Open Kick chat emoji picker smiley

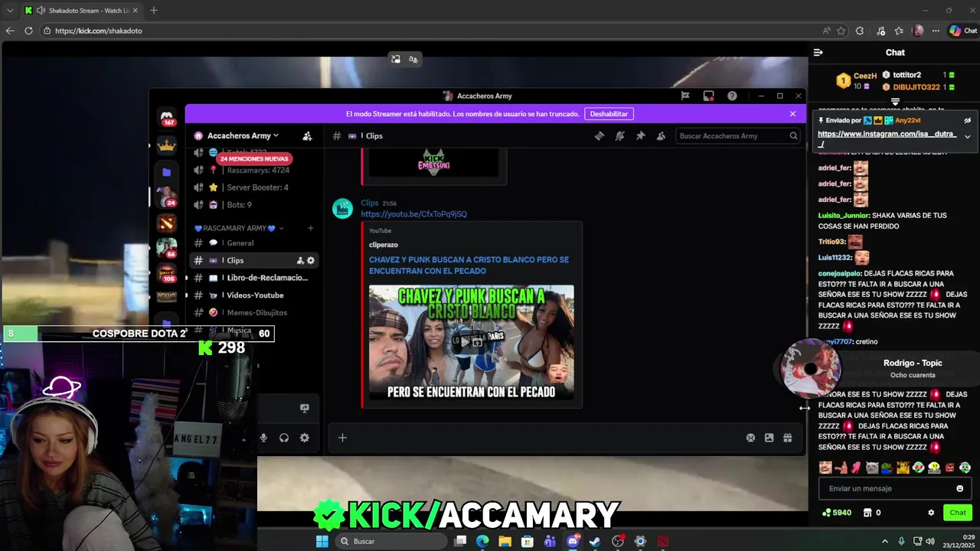click(959, 488)
